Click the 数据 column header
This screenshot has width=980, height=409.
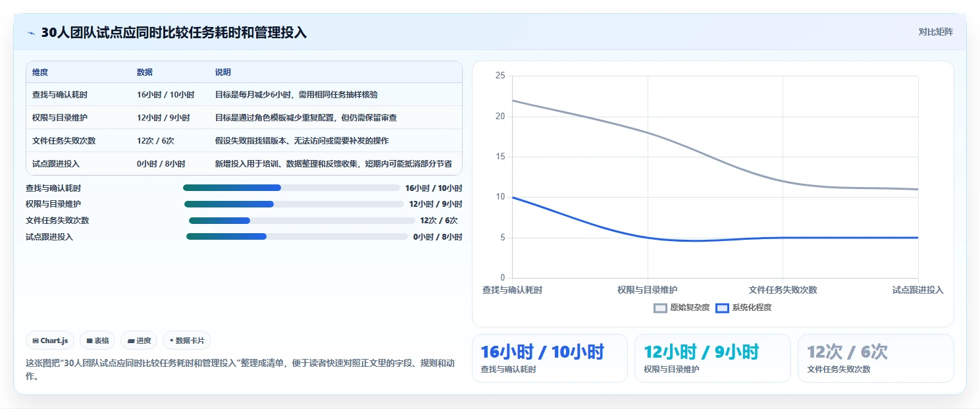pyautogui.click(x=145, y=72)
